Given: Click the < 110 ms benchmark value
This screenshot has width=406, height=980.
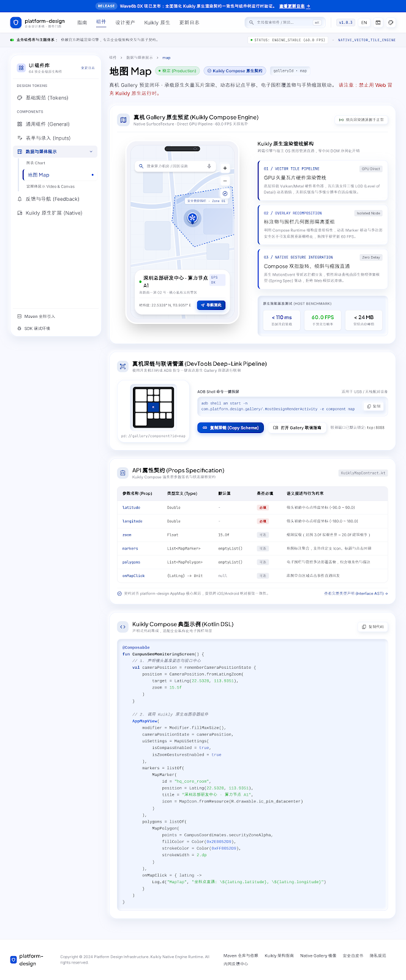Looking at the screenshot, I should coord(282,317).
